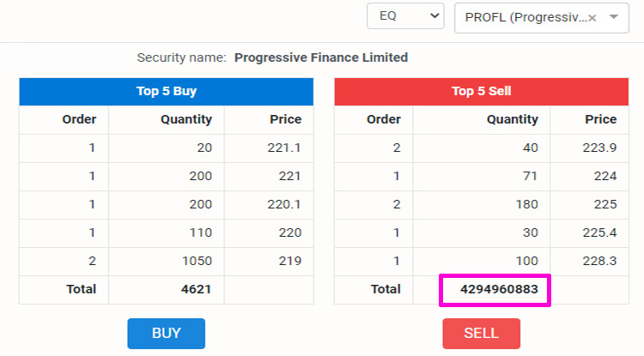Select the sell price 228.3 cell
Image resolution: width=644 pixels, height=356 pixels.
coord(600,261)
